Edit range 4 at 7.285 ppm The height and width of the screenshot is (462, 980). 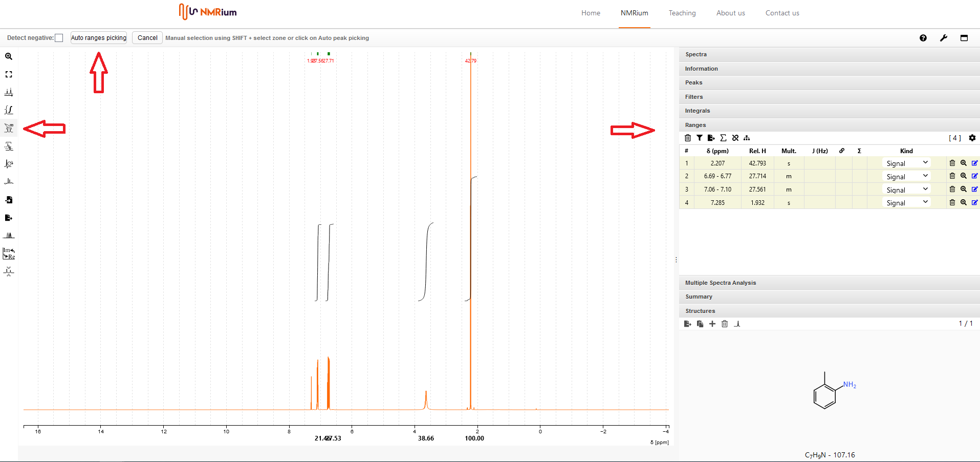(x=975, y=202)
